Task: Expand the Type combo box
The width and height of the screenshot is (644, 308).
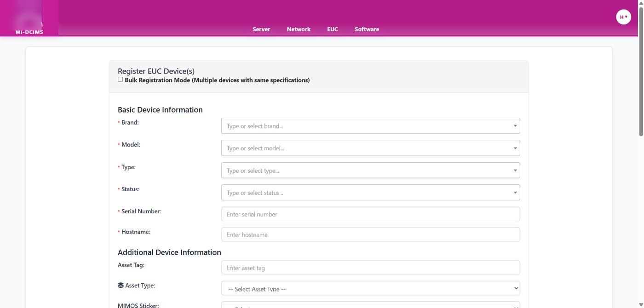Action: [x=370, y=171]
